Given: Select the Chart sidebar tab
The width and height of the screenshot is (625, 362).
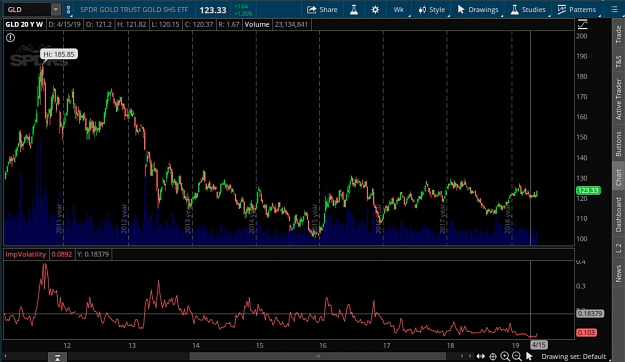Looking at the screenshot, I should pos(618,177).
